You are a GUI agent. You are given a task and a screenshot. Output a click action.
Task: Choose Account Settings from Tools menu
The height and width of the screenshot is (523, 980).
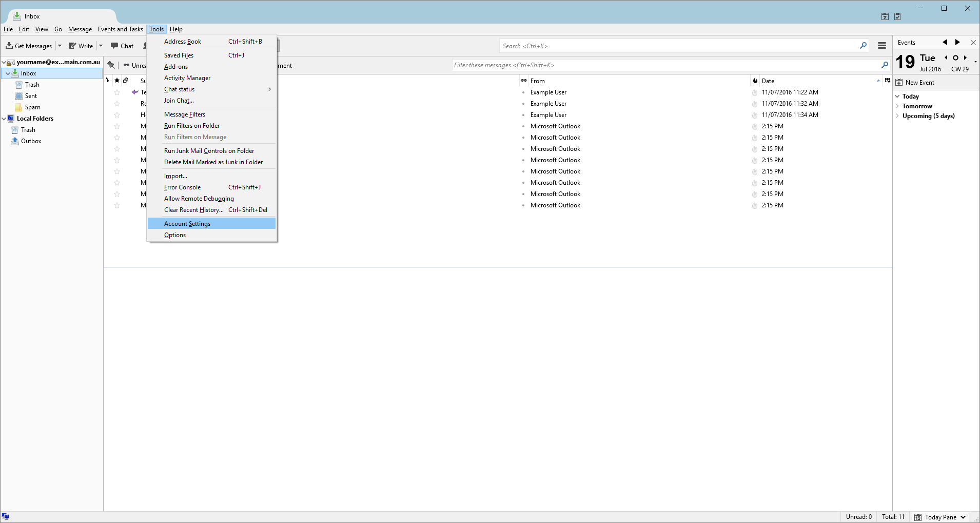pos(187,224)
